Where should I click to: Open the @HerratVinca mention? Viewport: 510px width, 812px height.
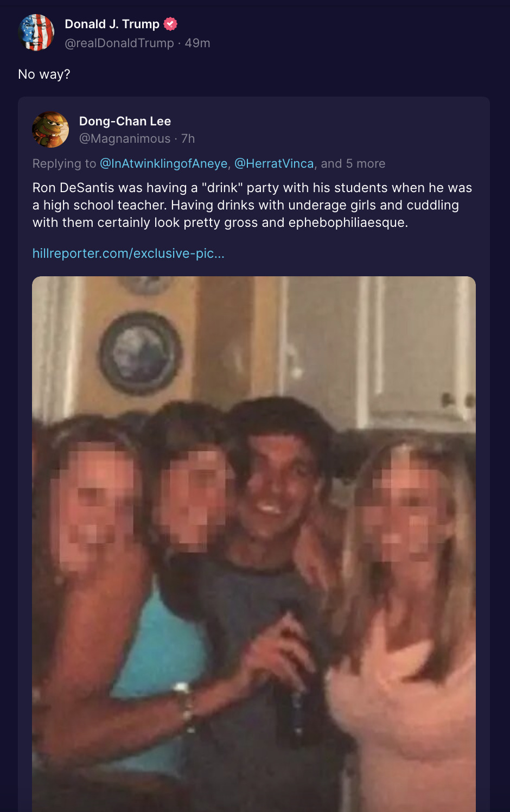(x=274, y=163)
